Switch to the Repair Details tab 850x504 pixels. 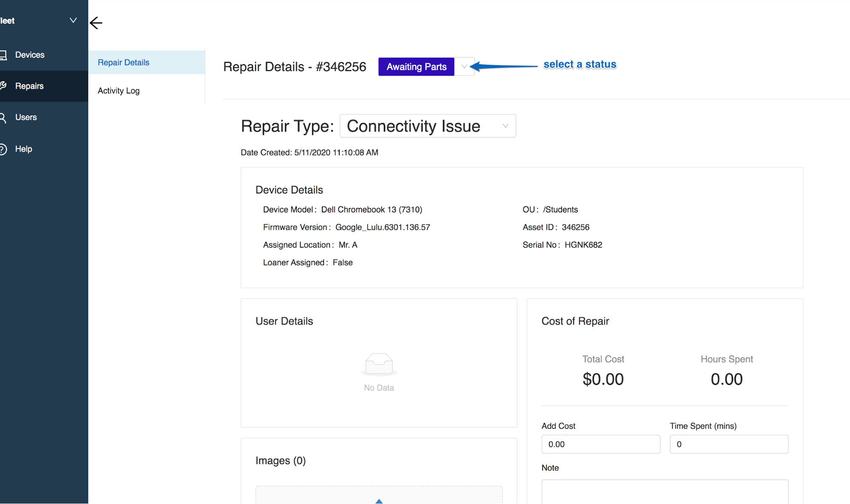147,62
